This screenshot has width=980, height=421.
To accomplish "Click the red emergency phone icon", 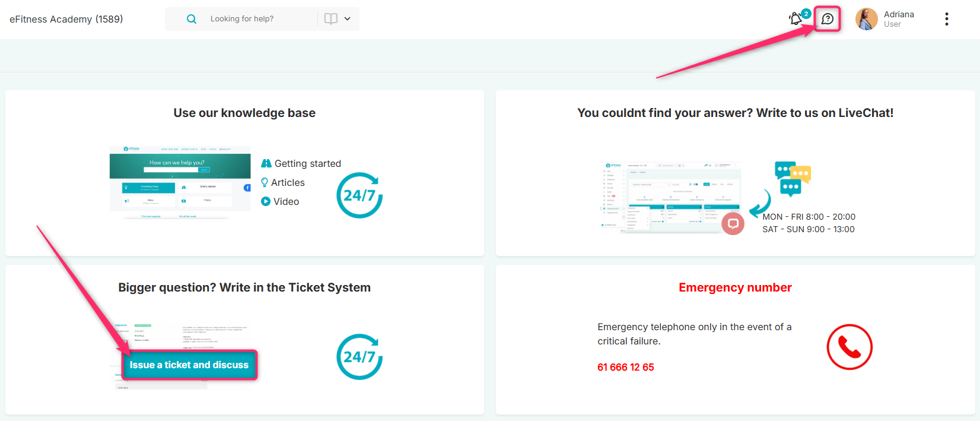I will [849, 347].
